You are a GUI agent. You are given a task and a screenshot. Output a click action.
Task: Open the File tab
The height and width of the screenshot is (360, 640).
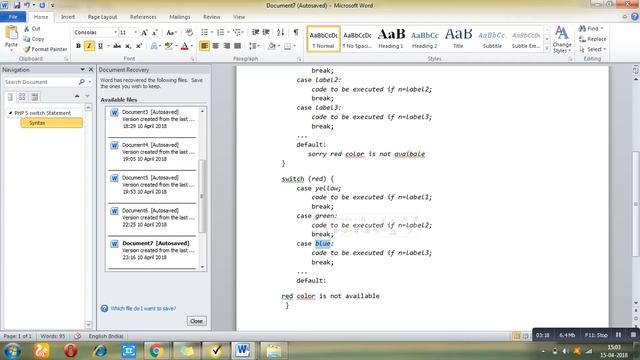point(13,17)
